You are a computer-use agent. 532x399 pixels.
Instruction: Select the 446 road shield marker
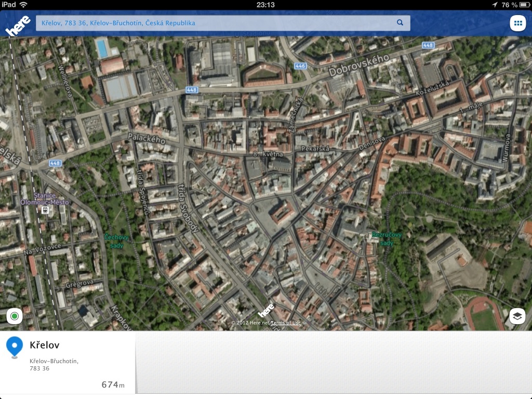pyautogui.click(x=301, y=66)
